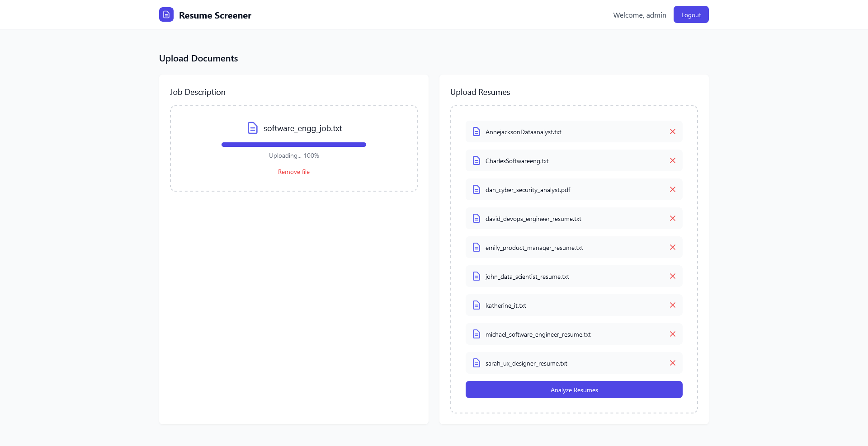Click the document icon for emily_product_manager_resume.txt

pyautogui.click(x=476, y=247)
